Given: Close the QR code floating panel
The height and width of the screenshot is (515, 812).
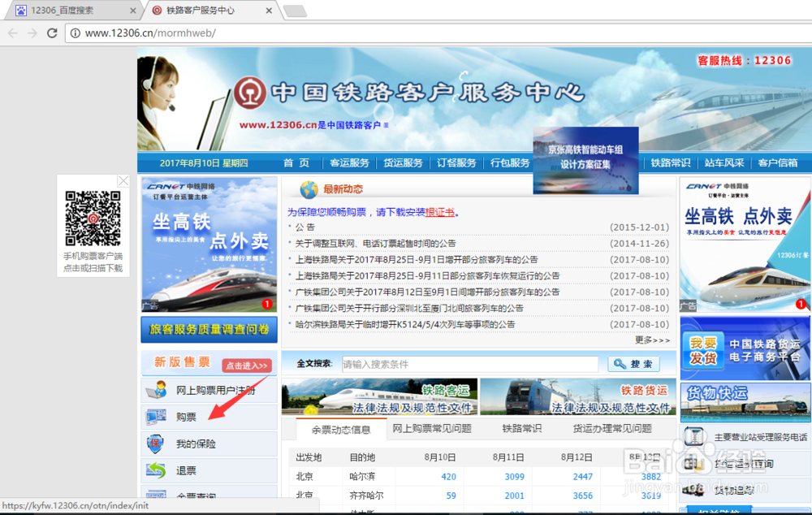Looking at the screenshot, I should (123, 181).
